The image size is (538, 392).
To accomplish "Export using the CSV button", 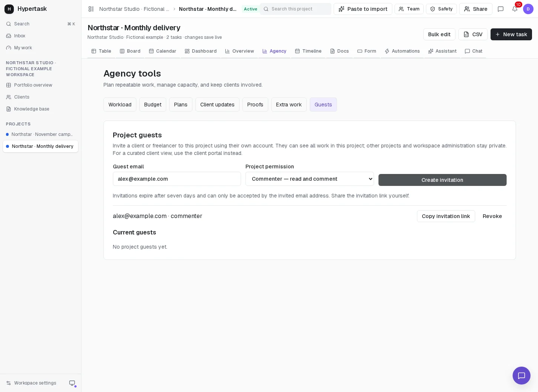I will [x=473, y=34].
